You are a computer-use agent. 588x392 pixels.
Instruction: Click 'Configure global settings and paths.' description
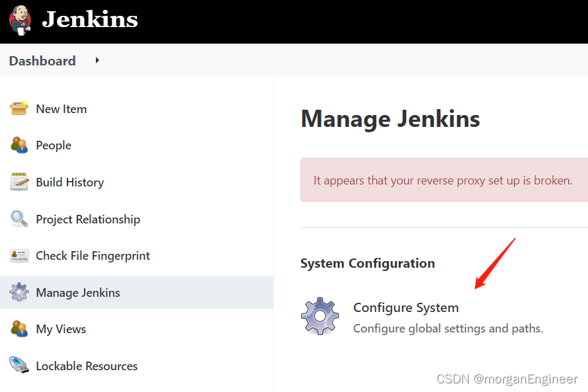448,329
